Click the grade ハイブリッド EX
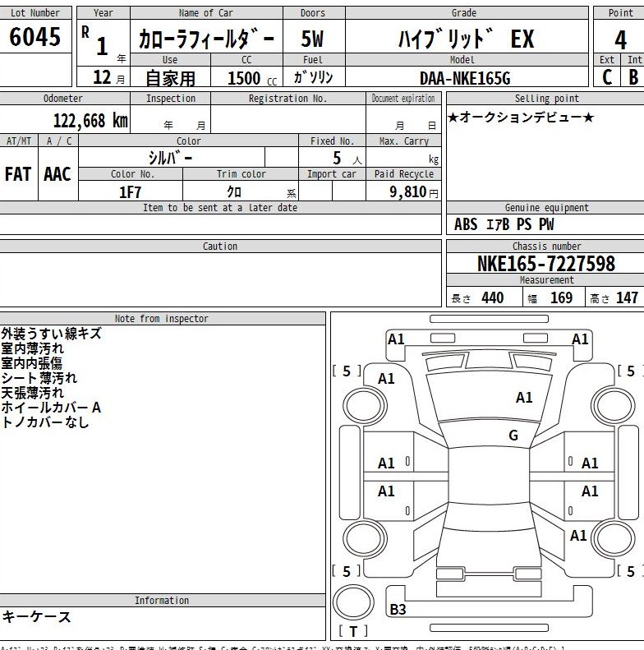This screenshot has width=644, height=650. (x=466, y=39)
